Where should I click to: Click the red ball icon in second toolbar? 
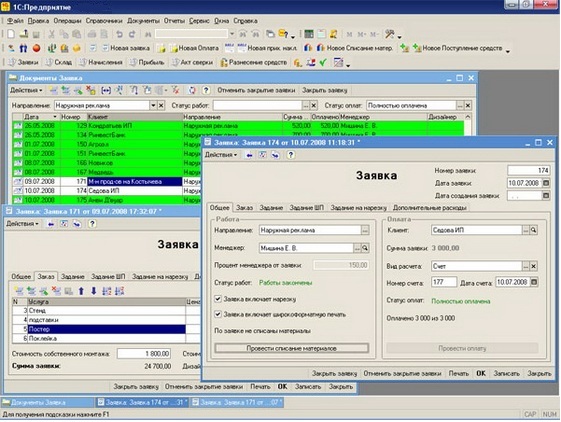click(36, 48)
